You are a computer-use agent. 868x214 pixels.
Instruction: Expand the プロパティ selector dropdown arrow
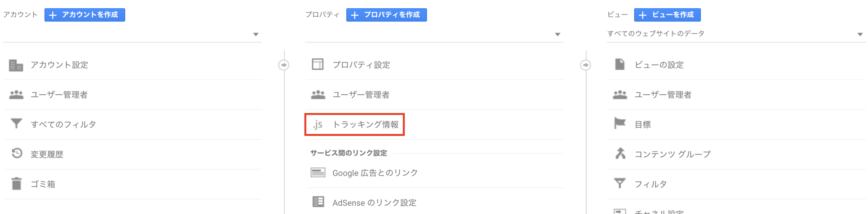click(558, 34)
